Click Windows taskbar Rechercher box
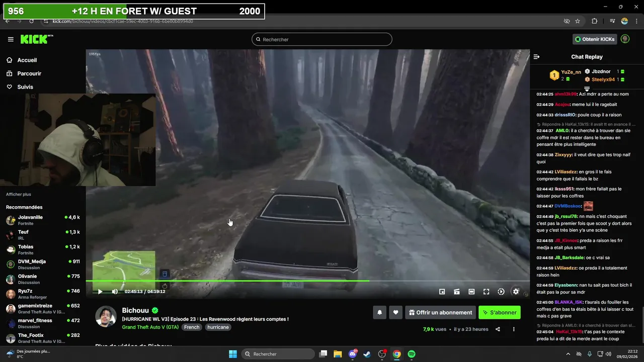The image size is (644, 362). (x=278, y=354)
